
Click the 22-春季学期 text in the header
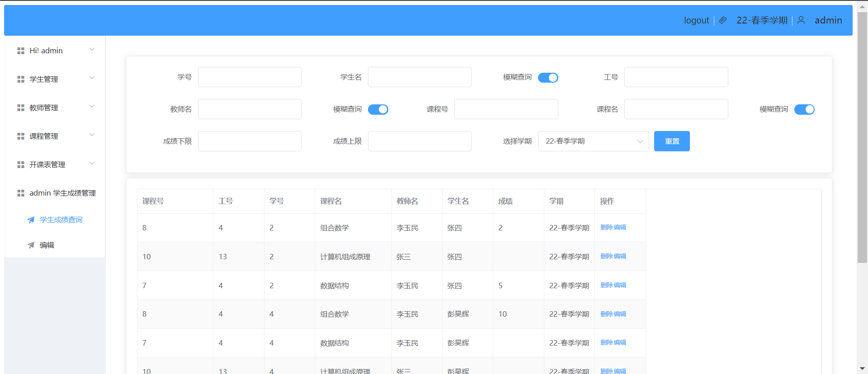tap(762, 20)
